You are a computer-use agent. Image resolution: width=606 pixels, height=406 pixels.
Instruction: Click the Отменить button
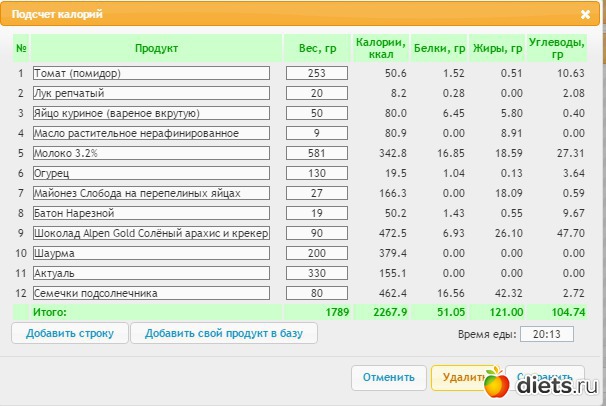tap(388, 377)
